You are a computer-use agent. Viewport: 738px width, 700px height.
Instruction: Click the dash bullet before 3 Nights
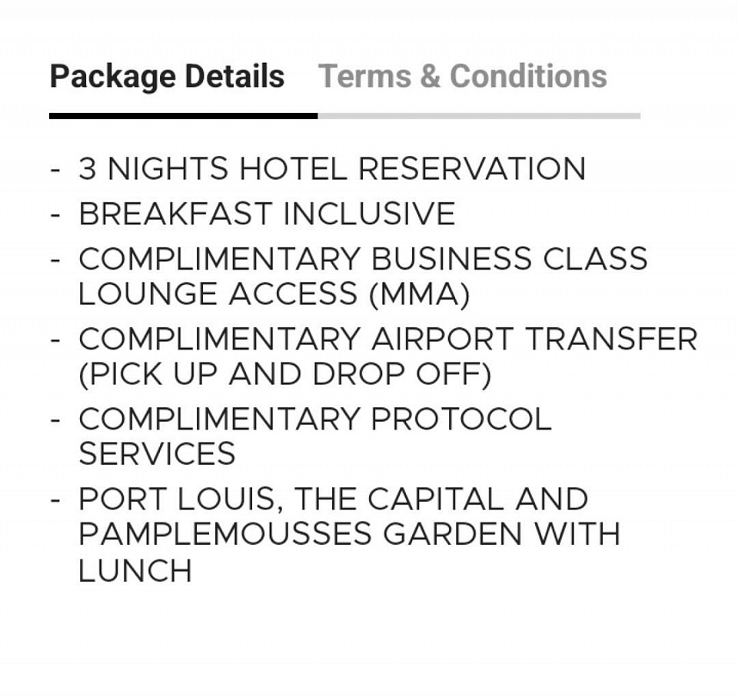tap(55, 170)
